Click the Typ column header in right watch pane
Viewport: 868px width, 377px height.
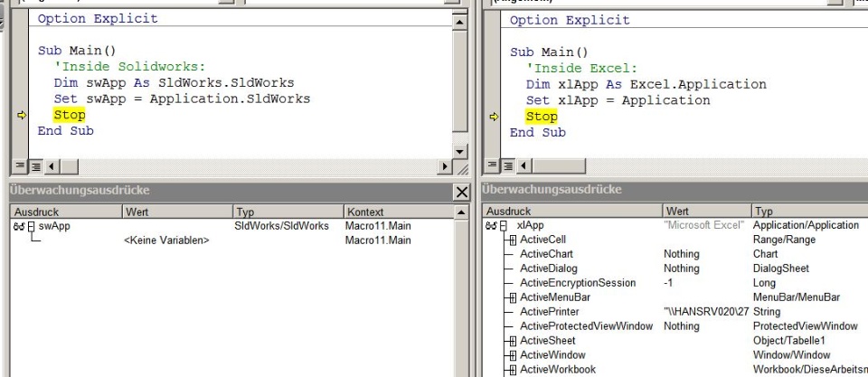pyautogui.click(x=810, y=211)
